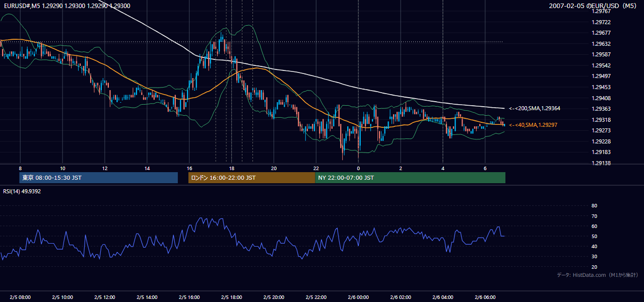Click RSI scale value 80
The image size is (644, 302).
point(594,206)
